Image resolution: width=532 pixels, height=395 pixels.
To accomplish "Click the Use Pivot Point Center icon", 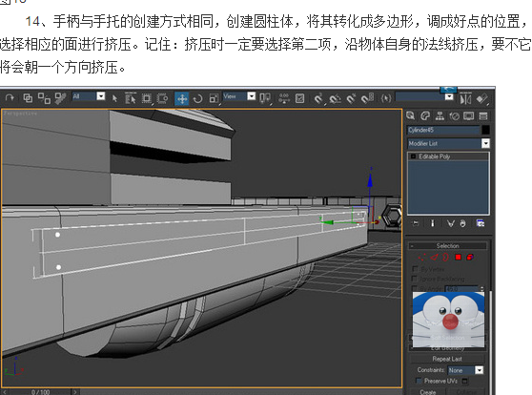I will [265, 98].
